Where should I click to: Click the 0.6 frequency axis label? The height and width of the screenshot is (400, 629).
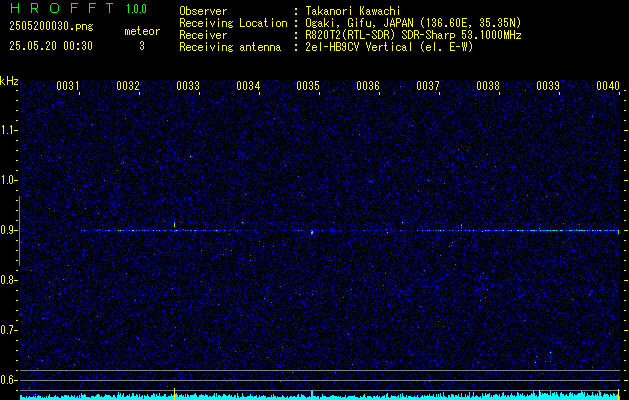click(8, 380)
